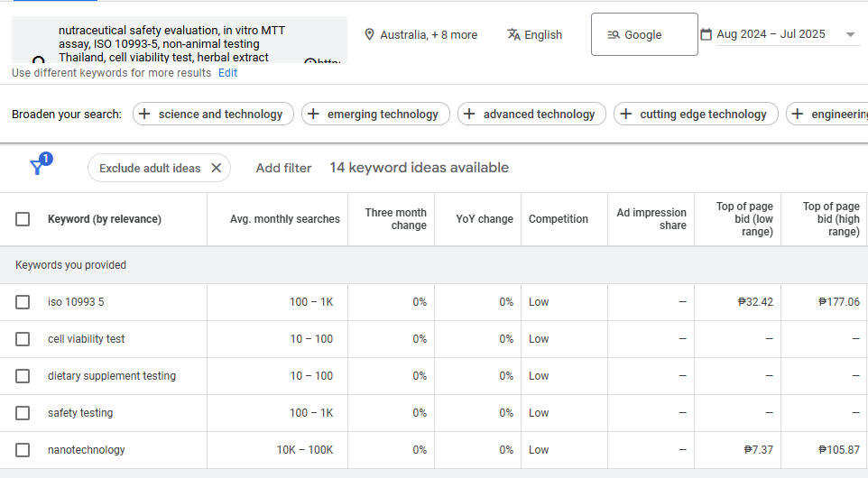The image size is (868, 478).
Task: Add 'advanced technology' suggestion chip
Action: [x=531, y=114]
